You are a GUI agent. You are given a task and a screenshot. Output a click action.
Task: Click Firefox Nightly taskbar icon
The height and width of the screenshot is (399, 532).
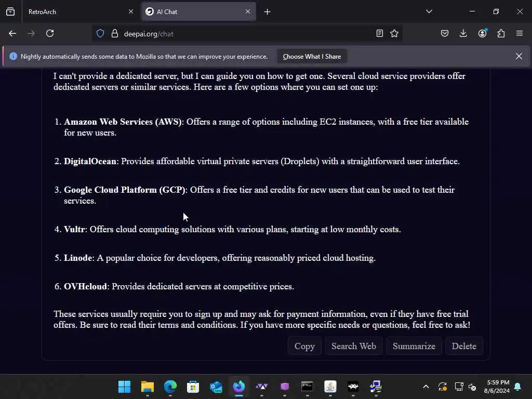point(239,387)
